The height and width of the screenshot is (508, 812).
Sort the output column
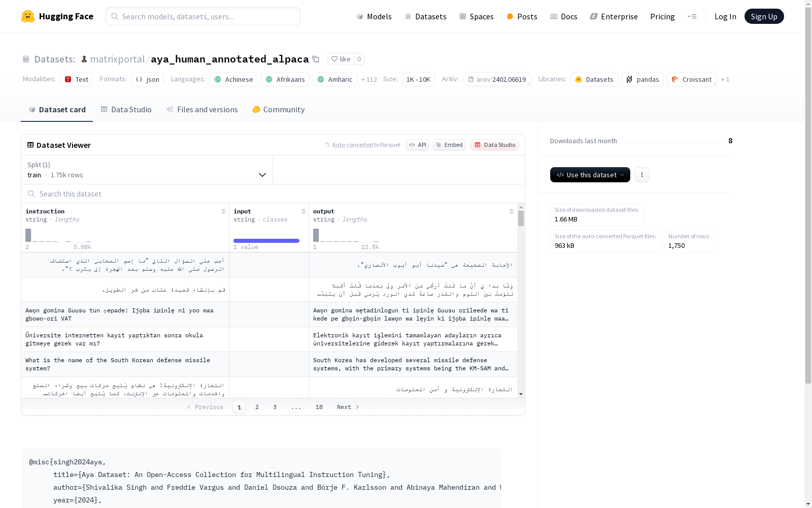[512, 211]
